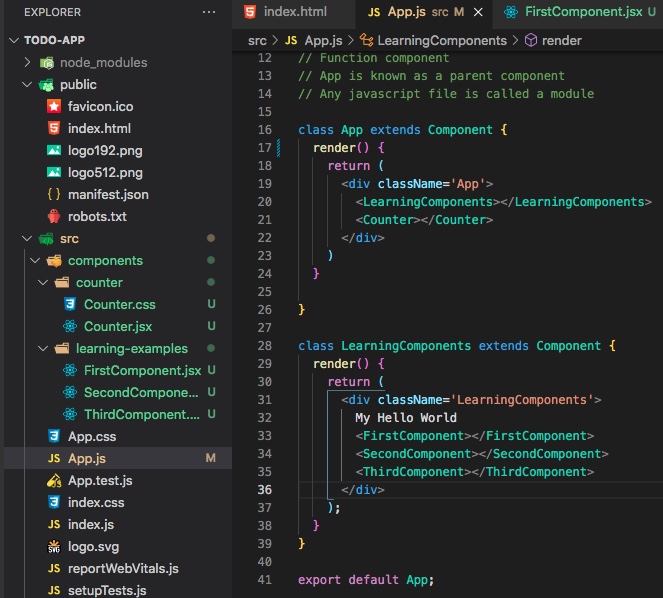Open index.js file in Explorer
The height and width of the screenshot is (598, 663).
click(91, 524)
